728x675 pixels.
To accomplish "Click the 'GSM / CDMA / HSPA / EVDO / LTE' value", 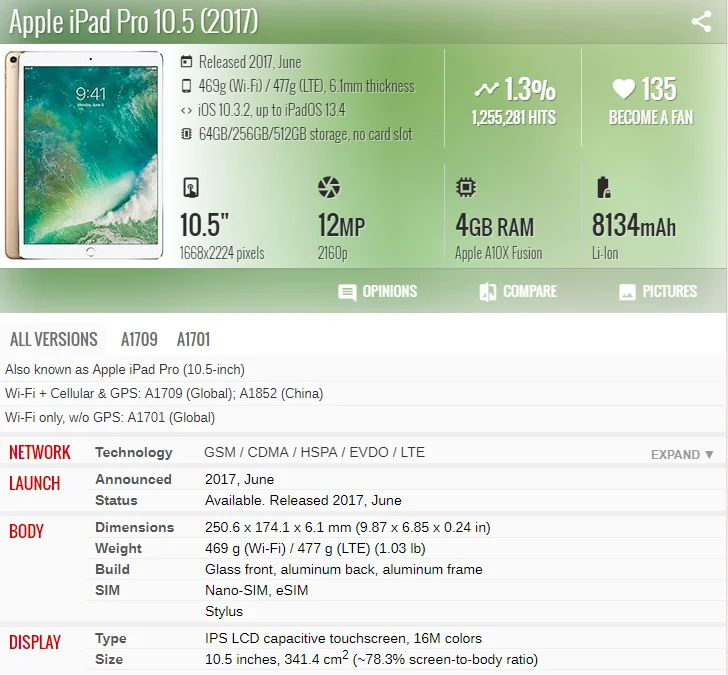I will click(314, 452).
